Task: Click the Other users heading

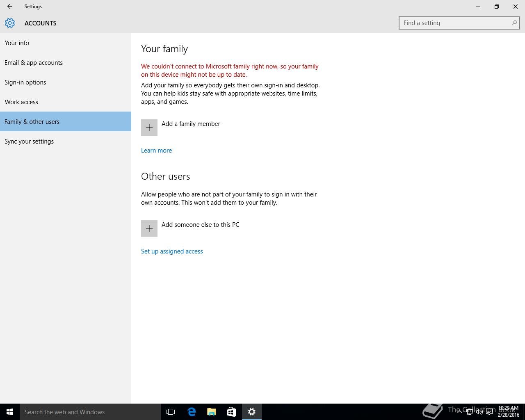Action: click(x=166, y=176)
